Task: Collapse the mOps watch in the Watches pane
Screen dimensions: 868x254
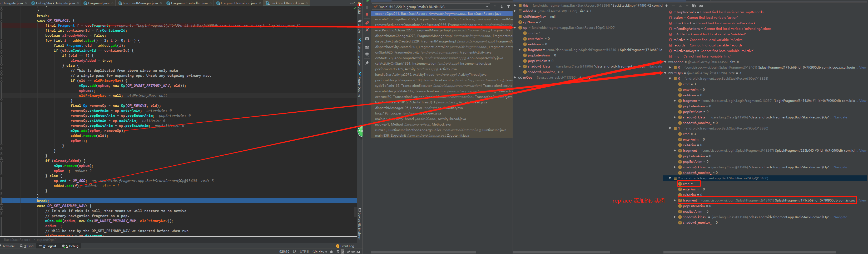Action: [x=666, y=73]
